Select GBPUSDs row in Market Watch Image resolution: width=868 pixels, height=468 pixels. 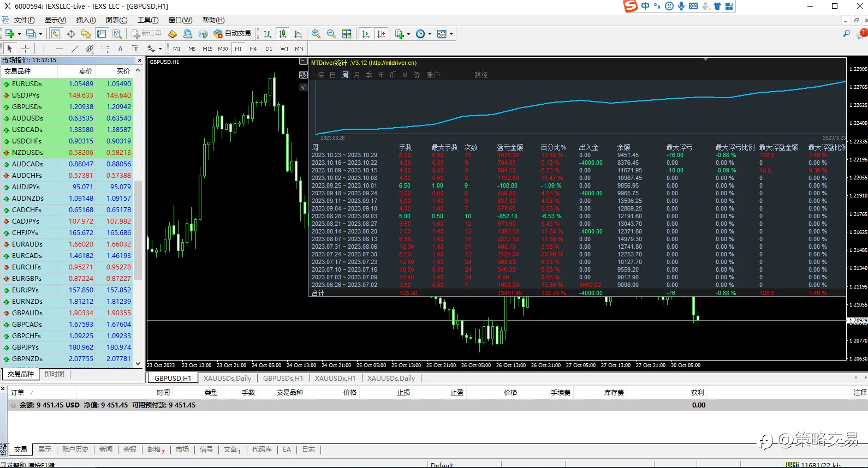67,107
